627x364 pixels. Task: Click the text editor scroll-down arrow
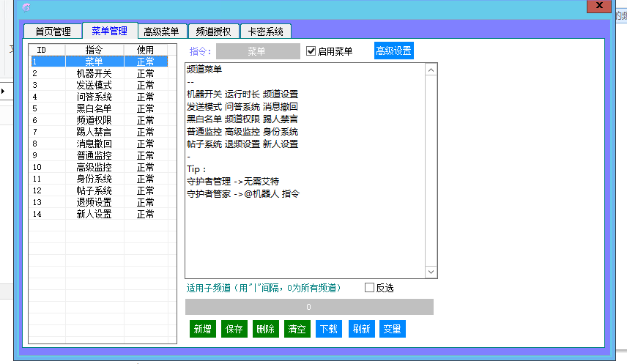[431, 272]
